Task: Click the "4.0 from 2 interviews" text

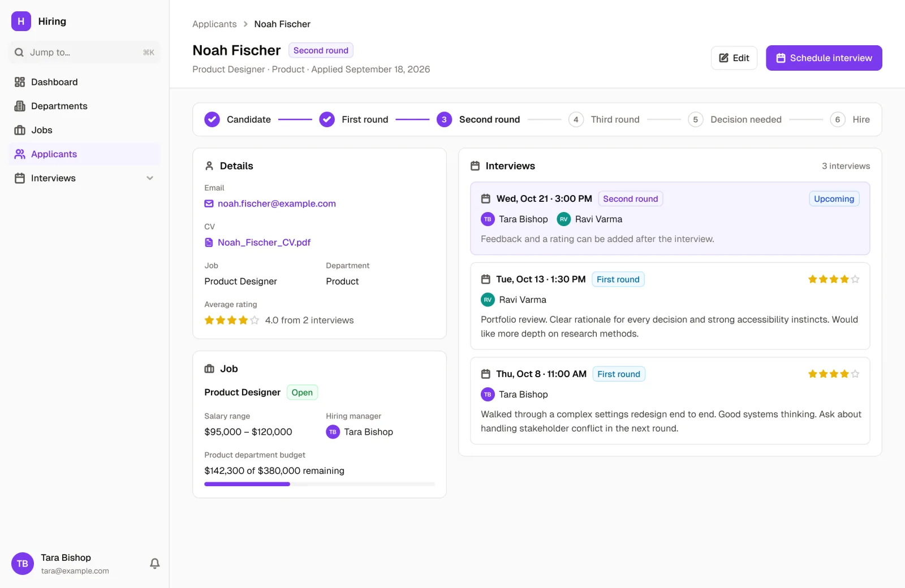Action: [309, 320]
